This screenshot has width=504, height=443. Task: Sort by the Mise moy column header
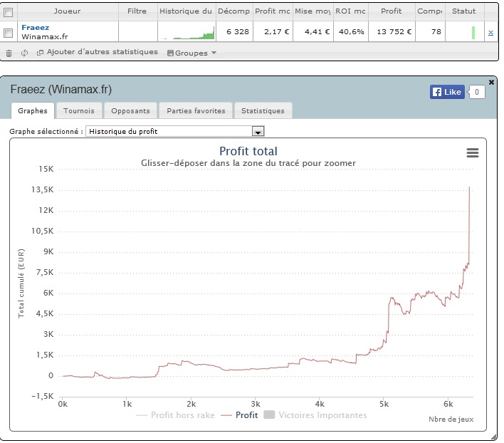[313, 11]
